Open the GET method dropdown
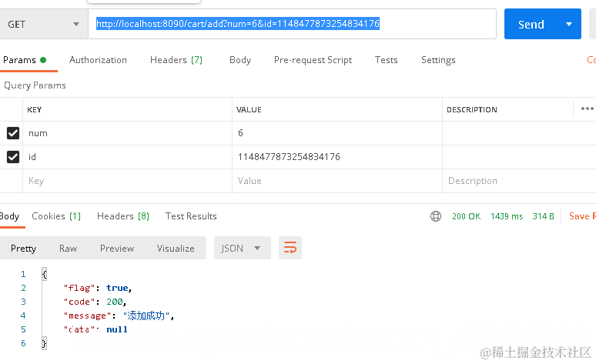Viewport: 596px width, 364px height. point(44,25)
